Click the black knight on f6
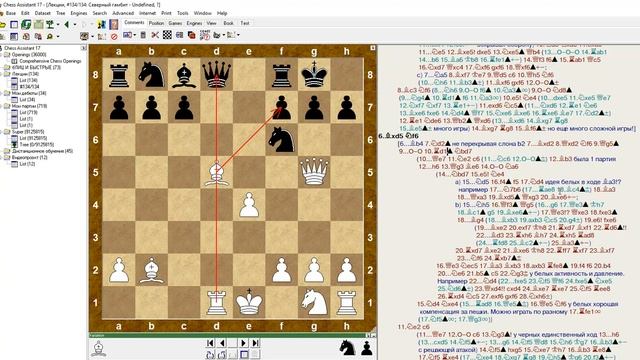The image size is (640, 360). point(281,139)
